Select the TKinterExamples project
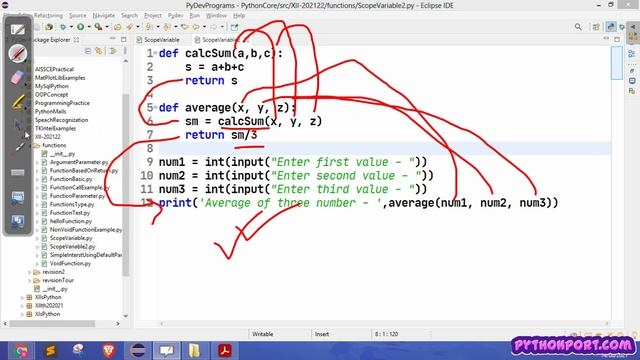The height and width of the screenshot is (360, 640). [55, 128]
